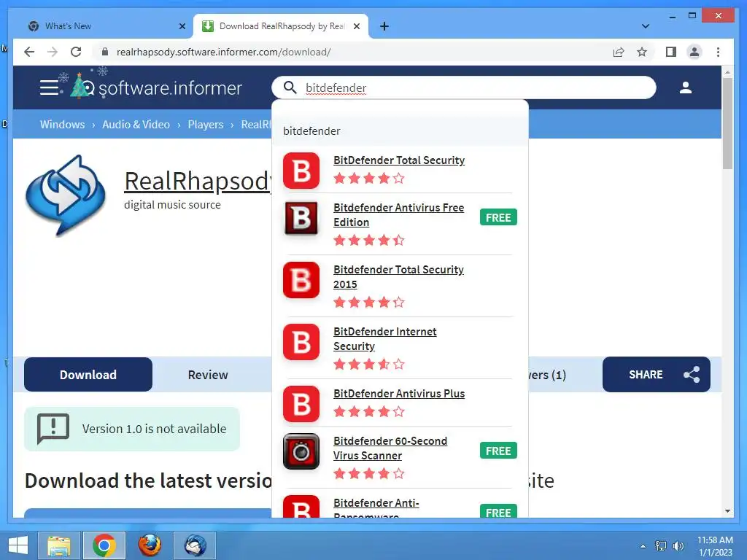
Task: Open the Chrome profile icon
Action: pyautogui.click(x=694, y=52)
